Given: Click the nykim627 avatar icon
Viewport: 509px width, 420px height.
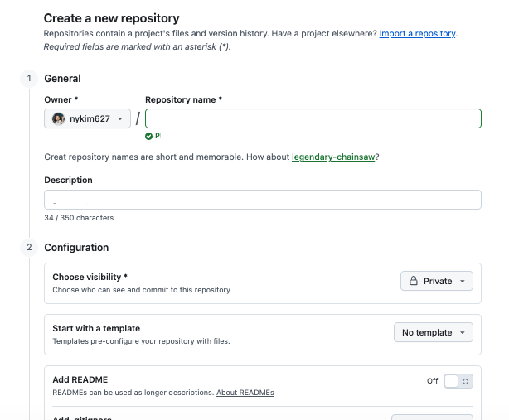Looking at the screenshot, I should (58, 118).
